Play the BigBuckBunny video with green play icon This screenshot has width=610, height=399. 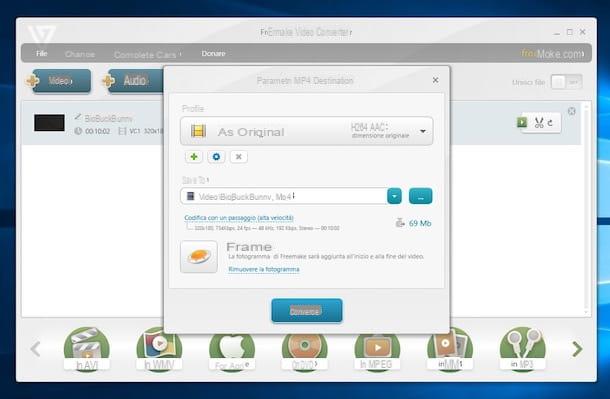pos(522,122)
